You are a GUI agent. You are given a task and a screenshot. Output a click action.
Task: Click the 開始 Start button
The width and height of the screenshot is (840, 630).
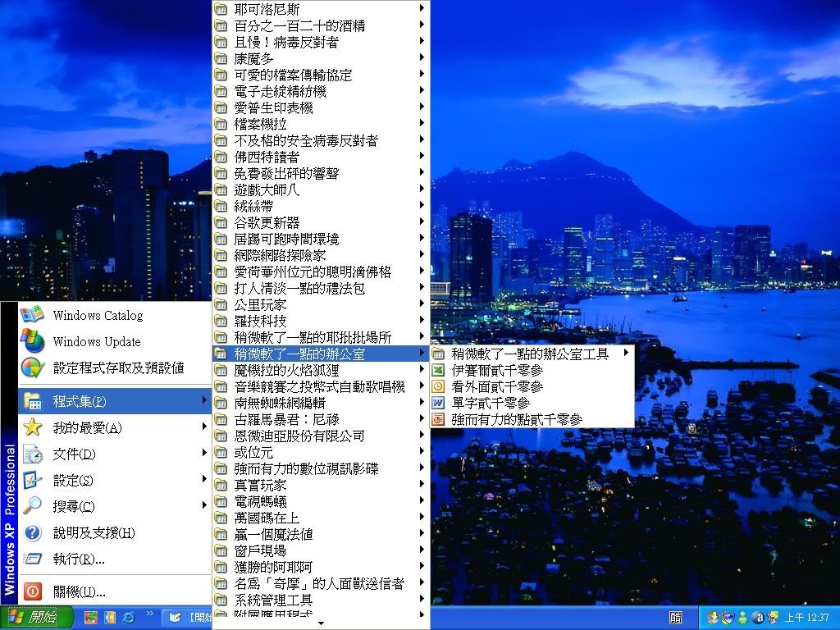[36, 618]
